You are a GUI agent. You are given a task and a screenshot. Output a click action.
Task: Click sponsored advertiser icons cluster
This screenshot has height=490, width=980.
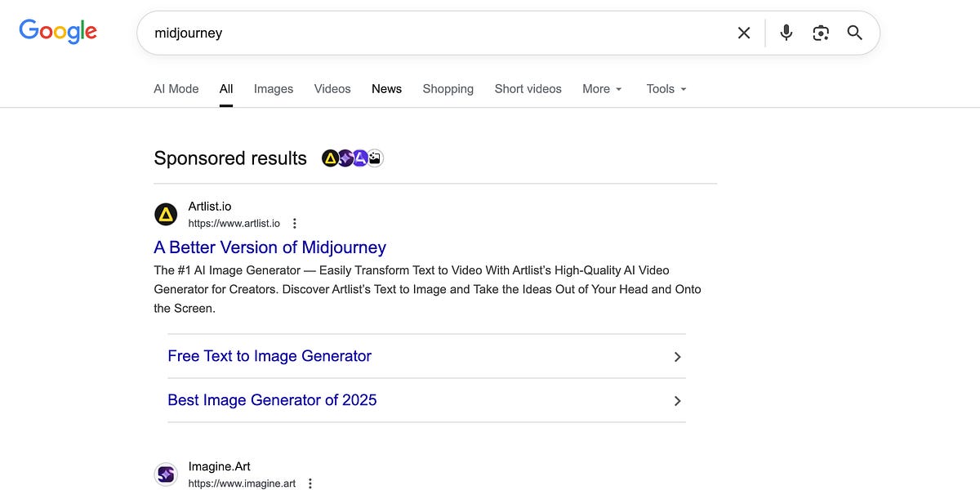click(353, 158)
